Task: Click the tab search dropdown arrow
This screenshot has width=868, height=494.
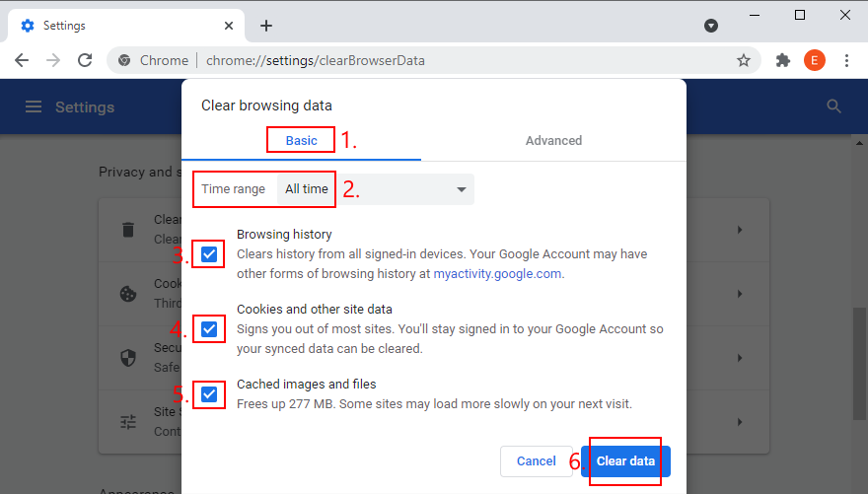Action: point(711,26)
